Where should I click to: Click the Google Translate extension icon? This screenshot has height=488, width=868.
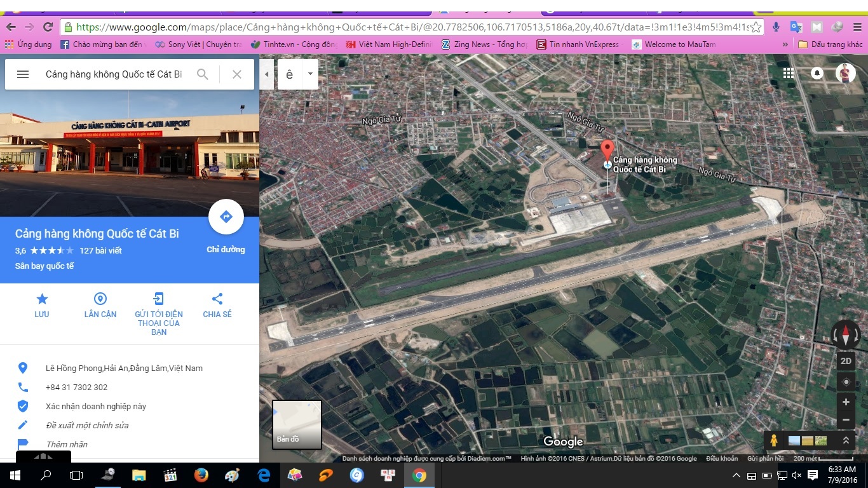coord(796,27)
